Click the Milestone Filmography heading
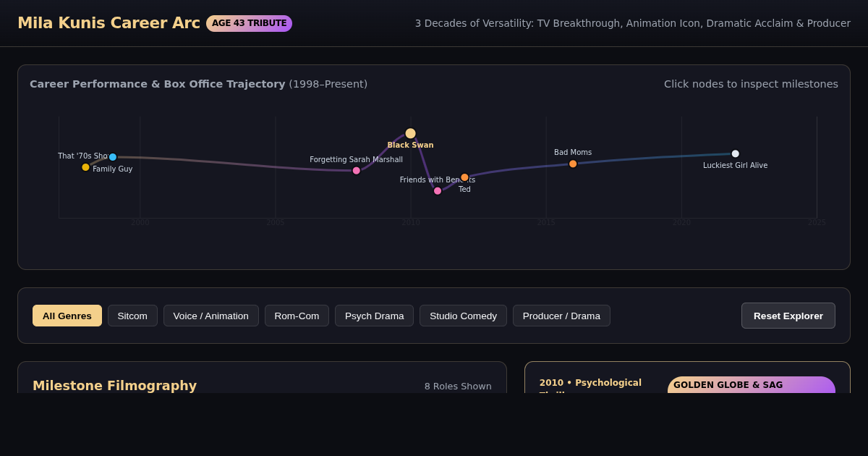 (114, 386)
